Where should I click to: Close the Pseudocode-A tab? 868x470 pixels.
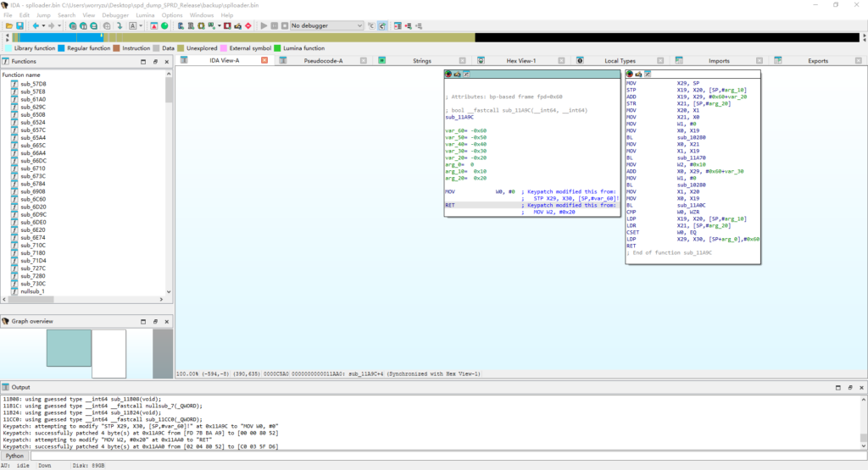click(x=363, y=60)
